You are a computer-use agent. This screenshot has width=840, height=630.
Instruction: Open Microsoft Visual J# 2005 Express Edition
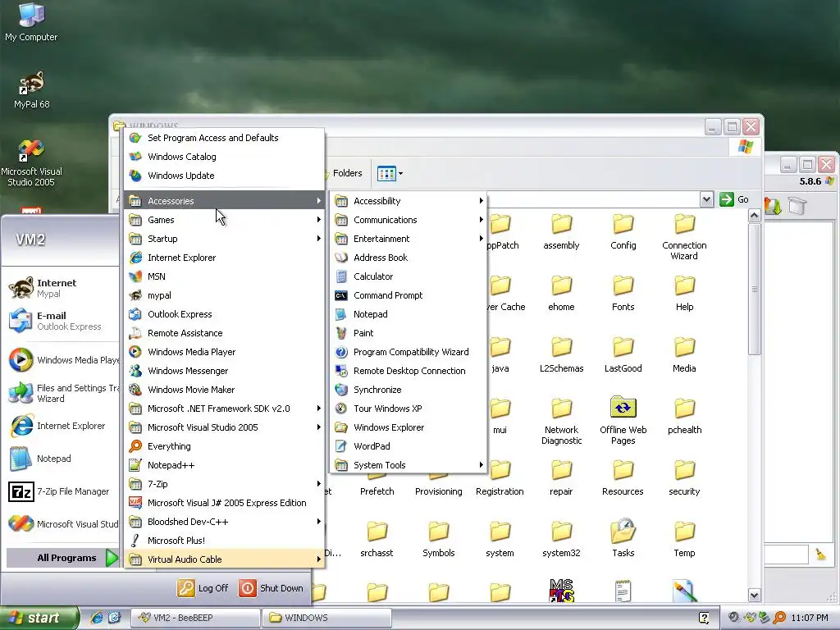(225, 503)
